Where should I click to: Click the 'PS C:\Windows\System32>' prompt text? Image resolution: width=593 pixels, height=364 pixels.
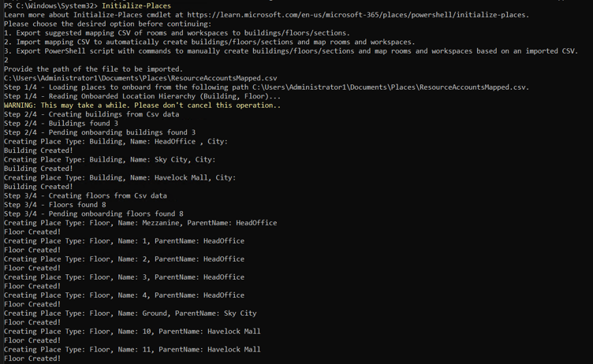click(x=51, y=6)
